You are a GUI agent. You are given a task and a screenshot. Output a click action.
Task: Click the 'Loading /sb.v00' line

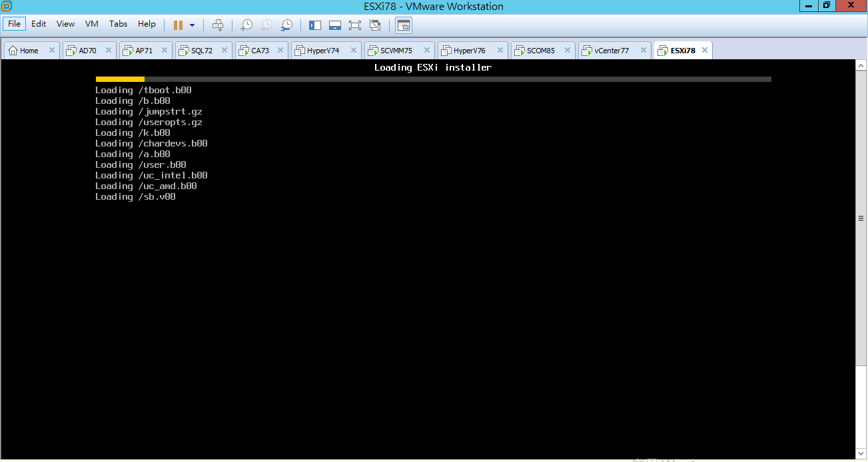tap(135, 196)
